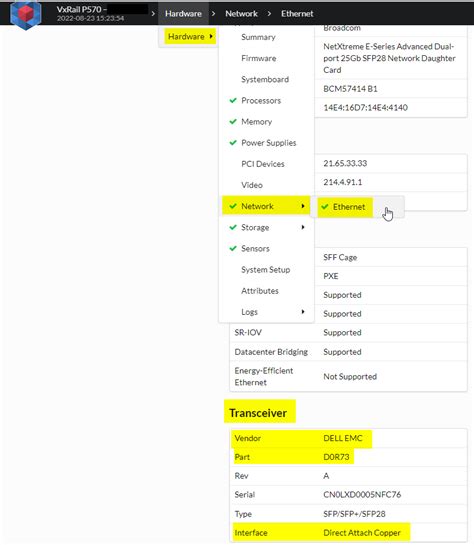Expand the Storage submenu arrow
The image size is (474, 545).
(x=303, y=227)
